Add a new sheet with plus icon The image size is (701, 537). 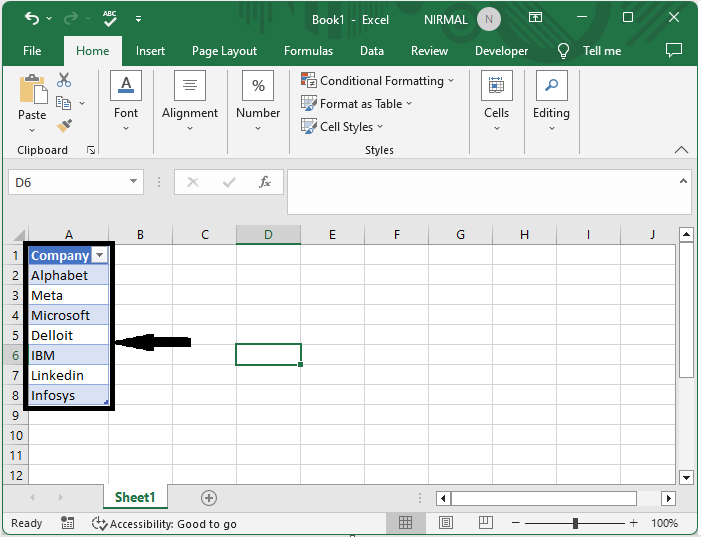click(x=209, y=498)
